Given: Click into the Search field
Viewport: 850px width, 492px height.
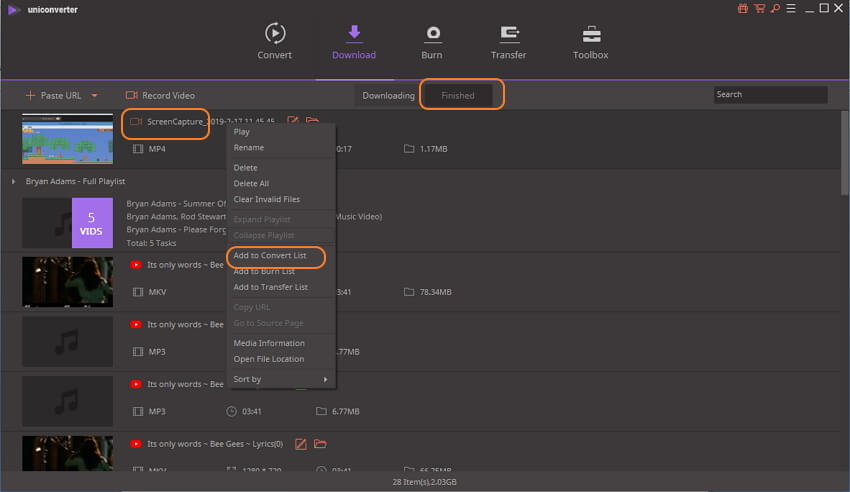Looking at the screenshot, I should tap(770, 95).
